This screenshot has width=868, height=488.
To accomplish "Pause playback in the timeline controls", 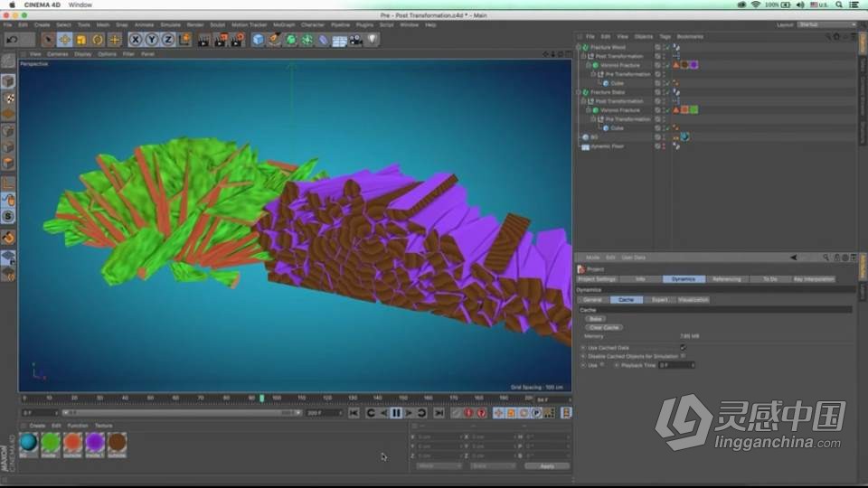I will click(396, 413).
